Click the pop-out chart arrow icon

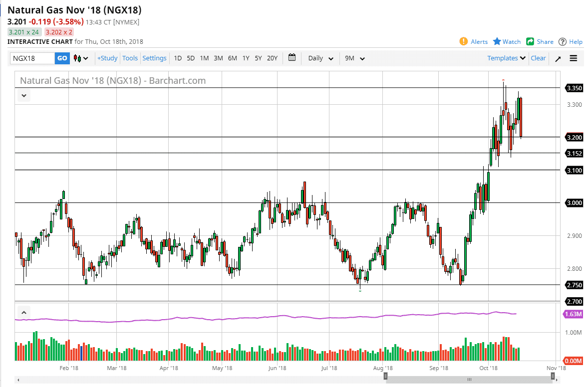pos(558,58)
